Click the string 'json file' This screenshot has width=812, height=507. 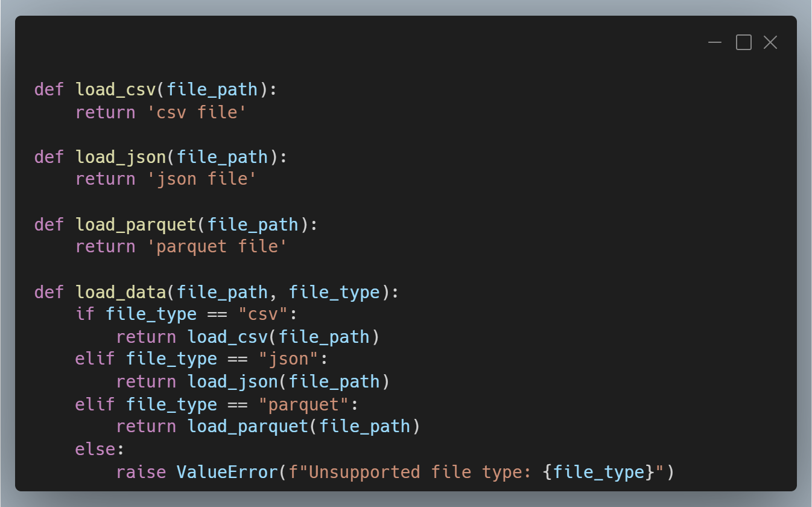coord(202,179)
